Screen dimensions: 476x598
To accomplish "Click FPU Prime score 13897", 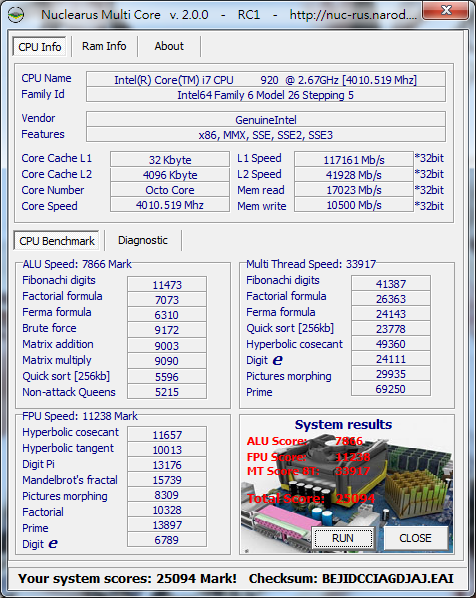I will pyautogui.click(x=167, y=525).
